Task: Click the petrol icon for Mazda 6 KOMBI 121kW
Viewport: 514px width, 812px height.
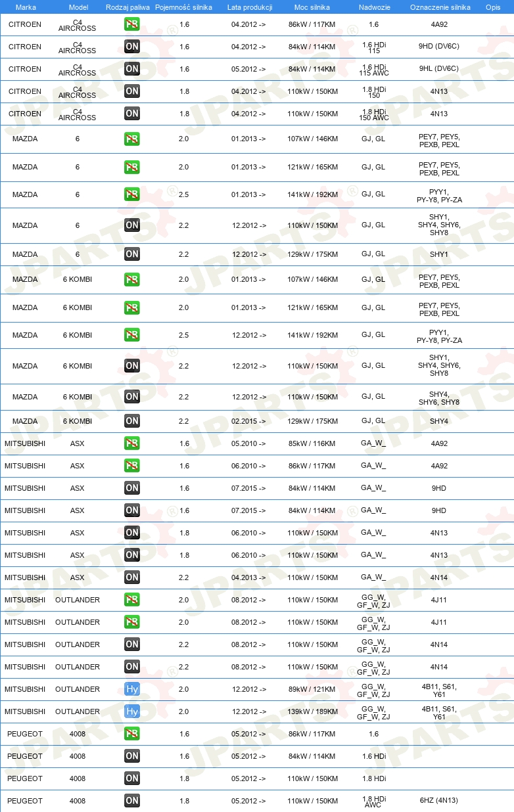Action: tap(132, 307)
